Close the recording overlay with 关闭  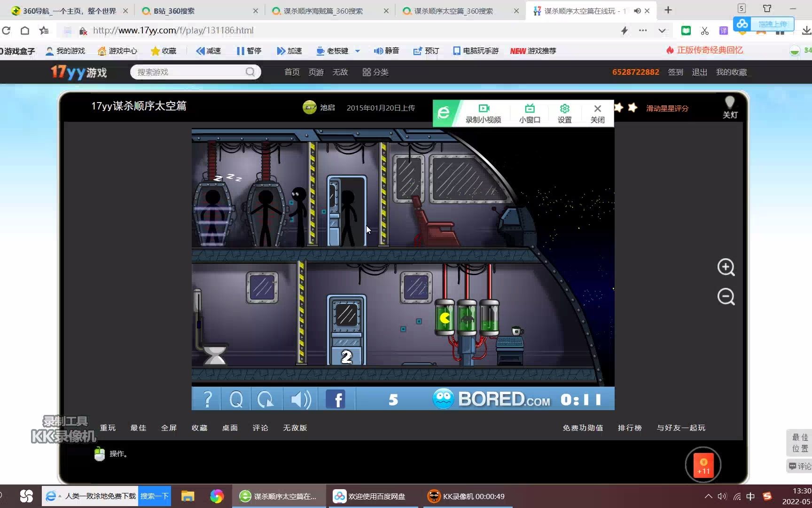[597, 113]
